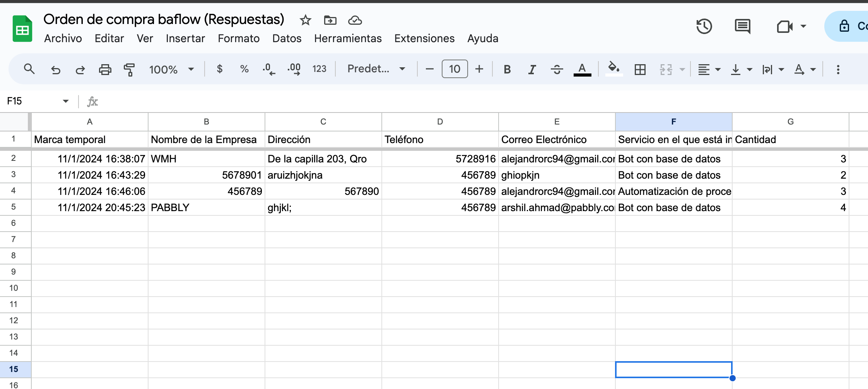Decrease decimal places
This screenshot has width=868, height=389.
pos(269,70)
